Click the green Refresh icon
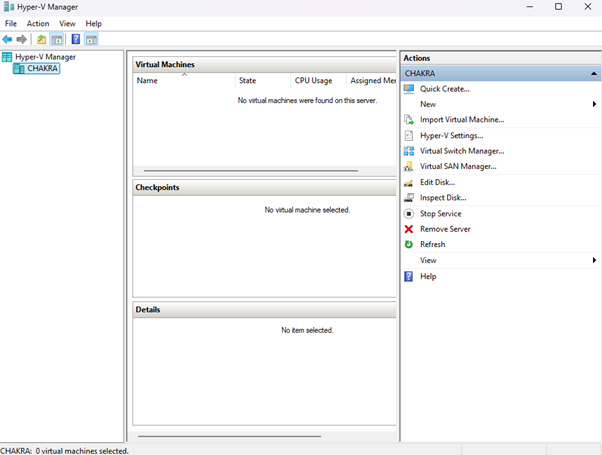 [409, 244]
